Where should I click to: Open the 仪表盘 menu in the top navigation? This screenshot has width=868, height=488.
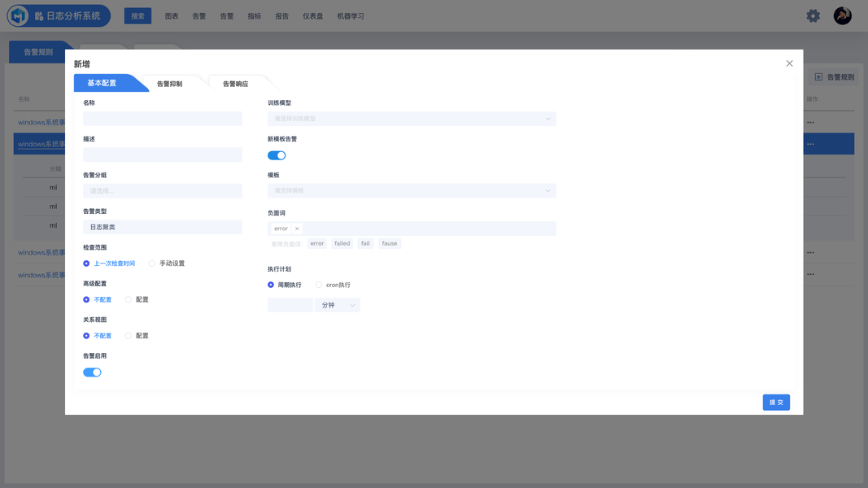tap(312, 16)
